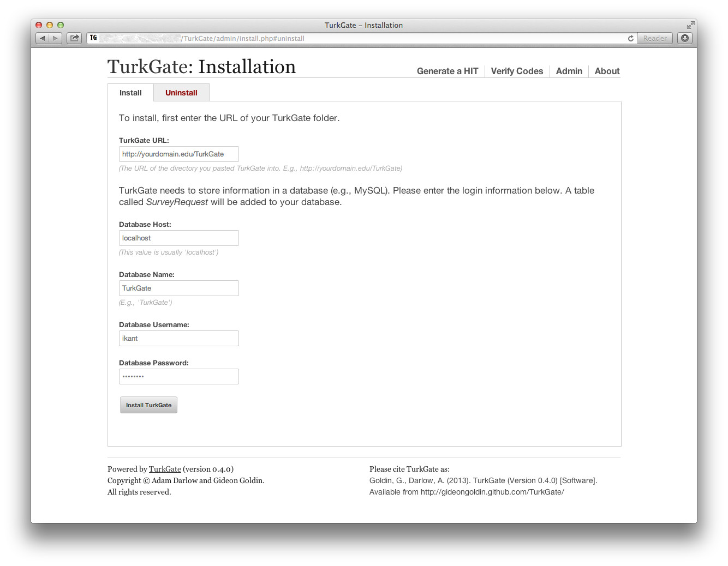Image resolution: width=728 pixels, height=566 pixels.
Task: Activate the Reader mode button
Action: tap(654, 38)
